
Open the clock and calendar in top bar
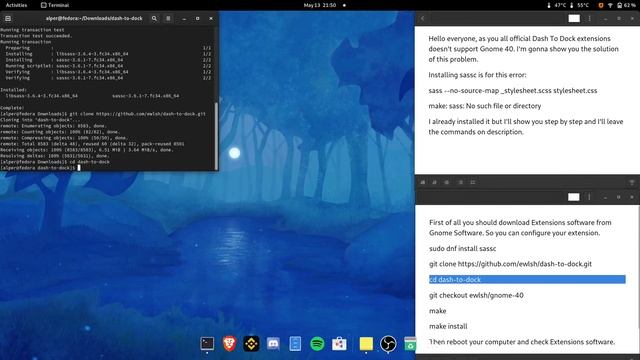click(320, 5)
